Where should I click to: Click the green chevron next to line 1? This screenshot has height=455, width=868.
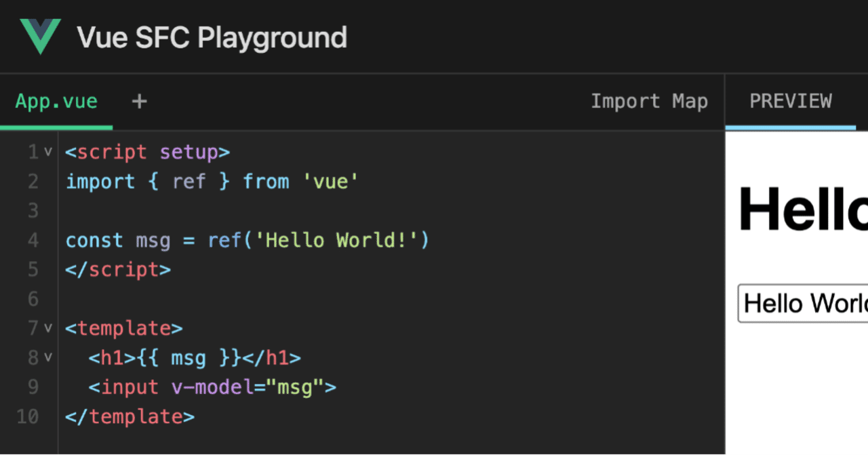(x=47, y=151)
